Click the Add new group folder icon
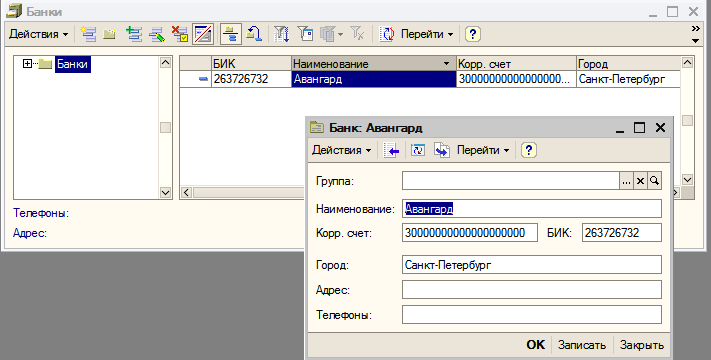This screenshot has height=360, width=711. (x=110, y=34)
